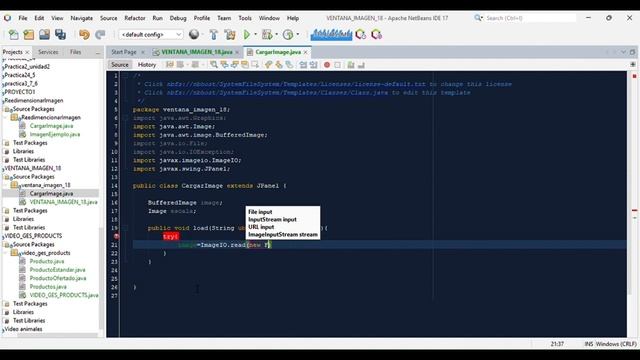The height and width of the screenshot is (360, 640).
Task: Open the Team menu
Action: [x=224, y=18]
